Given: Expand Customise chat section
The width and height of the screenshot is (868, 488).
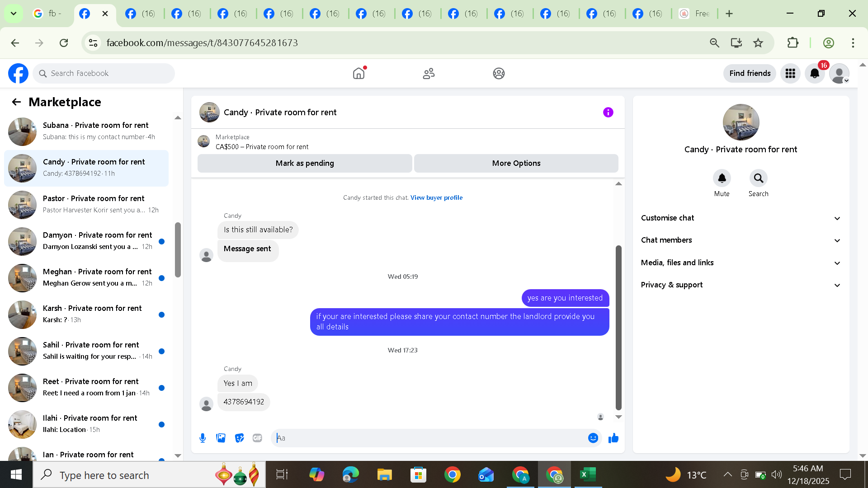Looking at the screenshot, I should click(741, 218).
